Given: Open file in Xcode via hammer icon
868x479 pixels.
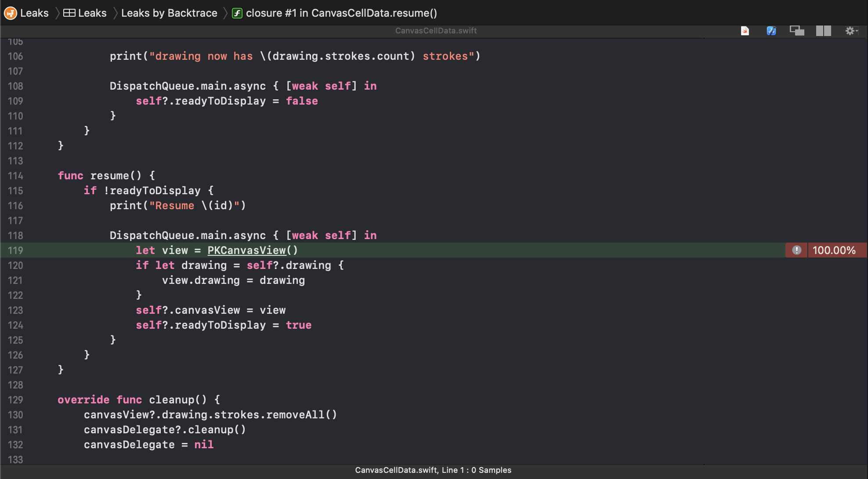Looking at the screenshot, I should (771, 31).
